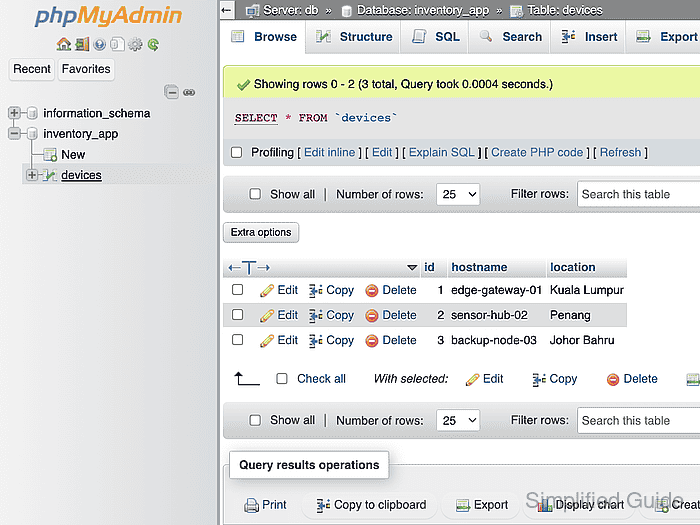This screenshot has width=700, height=525.
Task: Click the information_schema database name
Action: tap(96, 113)
